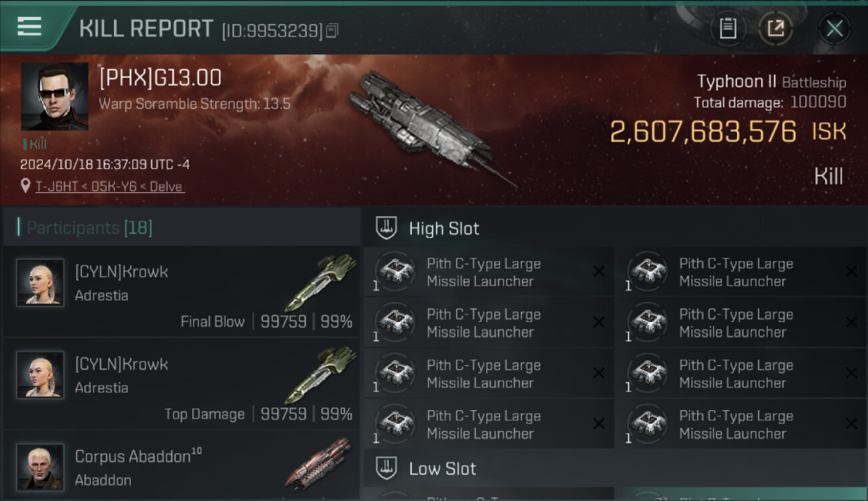Open the clipboard notes icon
The image size is (868, 501).
click(728, 29)
